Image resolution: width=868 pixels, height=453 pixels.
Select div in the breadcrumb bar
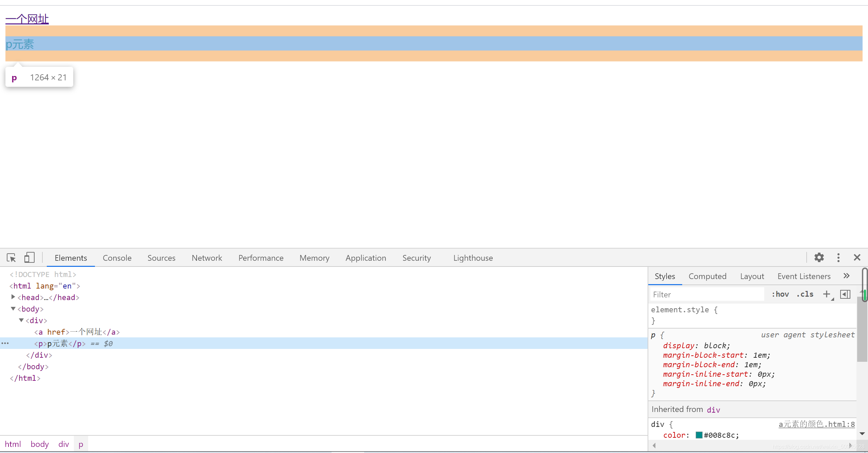(x=63, y=444)
